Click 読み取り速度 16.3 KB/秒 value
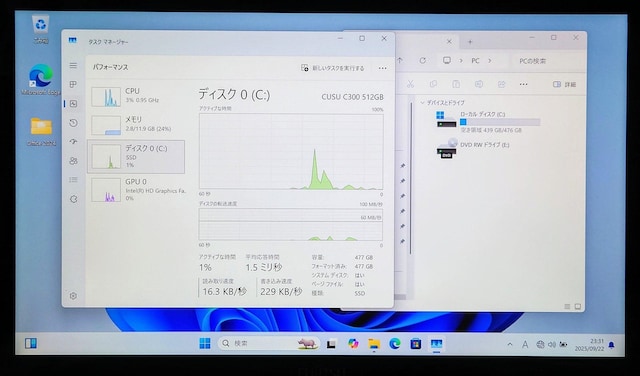This screenshot has width=640, height=376. click(x=224, y=291)
